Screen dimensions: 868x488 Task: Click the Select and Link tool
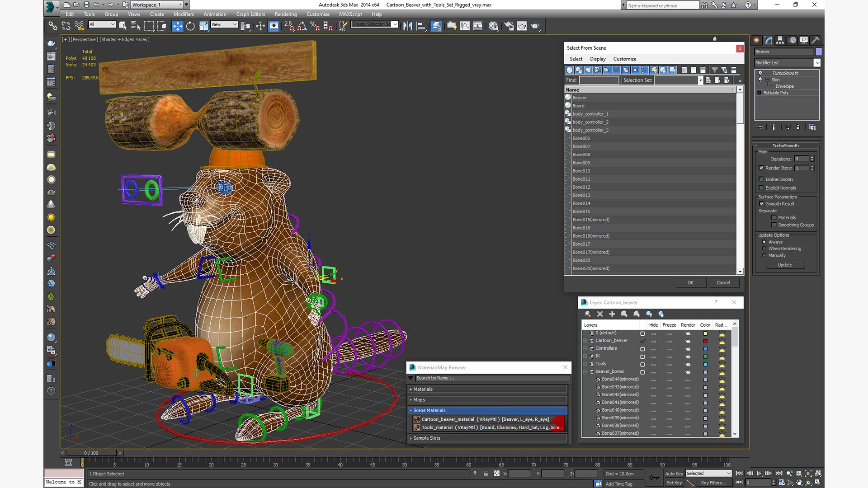click(x=53, y=26)
